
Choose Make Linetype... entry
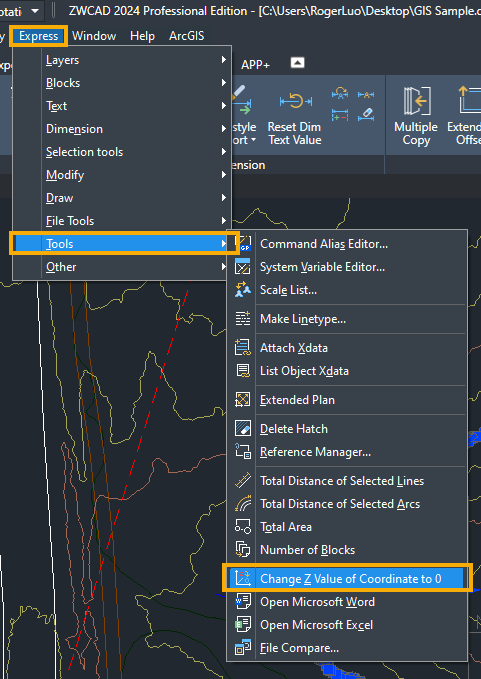[347, 319]
